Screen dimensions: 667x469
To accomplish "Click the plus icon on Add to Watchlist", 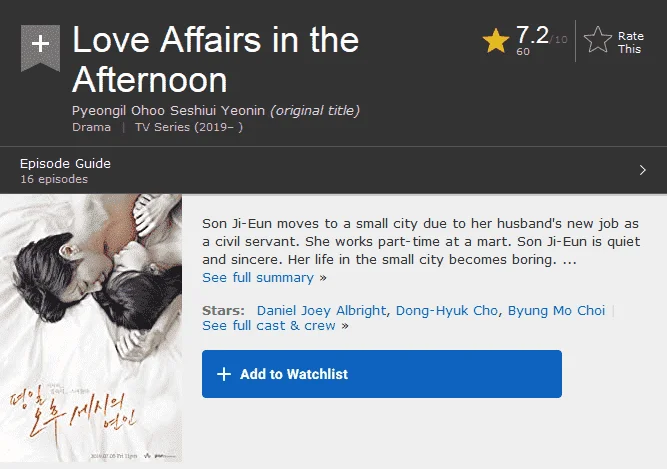I will [224, 374].
